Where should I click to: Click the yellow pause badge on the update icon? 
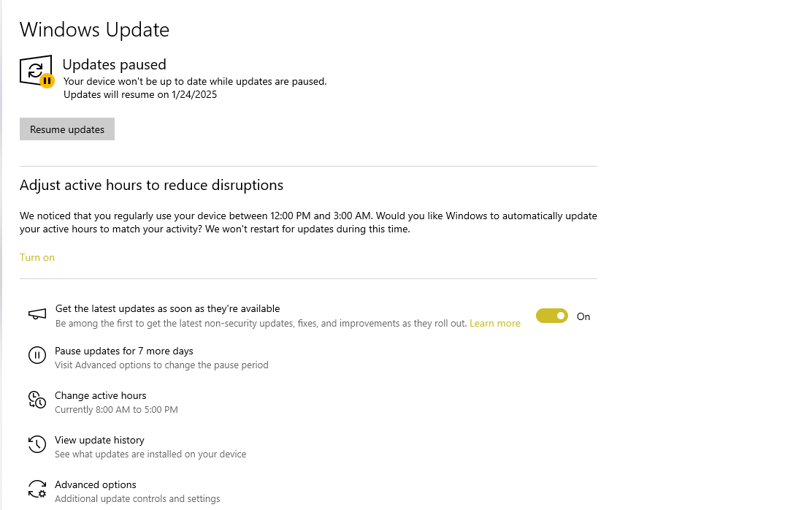47,81
